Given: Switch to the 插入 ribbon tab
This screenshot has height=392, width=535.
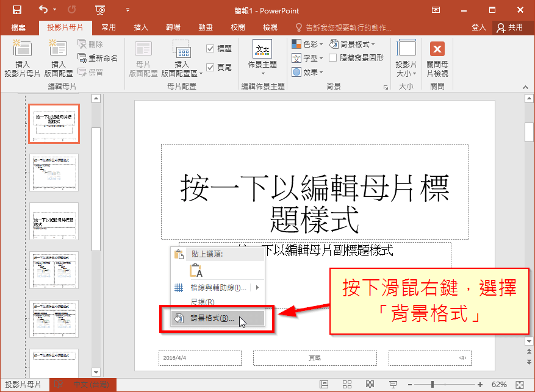Looking at the screenshot, I should (142, 27).
